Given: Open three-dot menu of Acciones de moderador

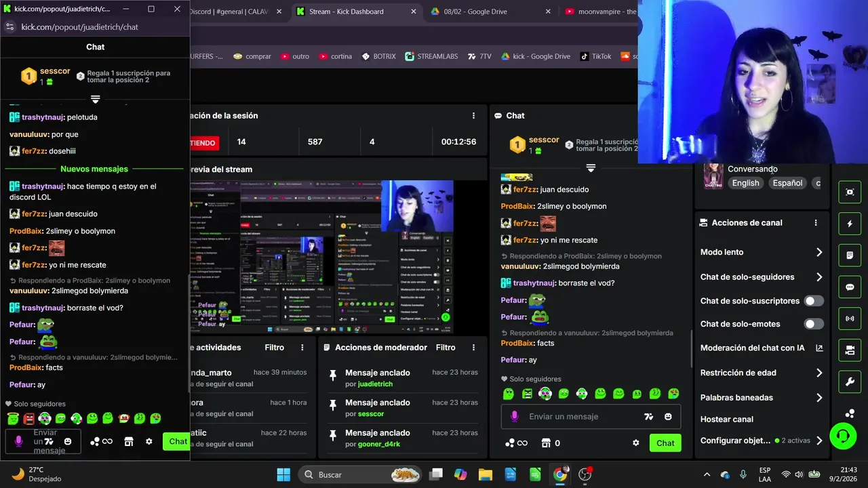Looking at the screenshot, I should 473,347.
